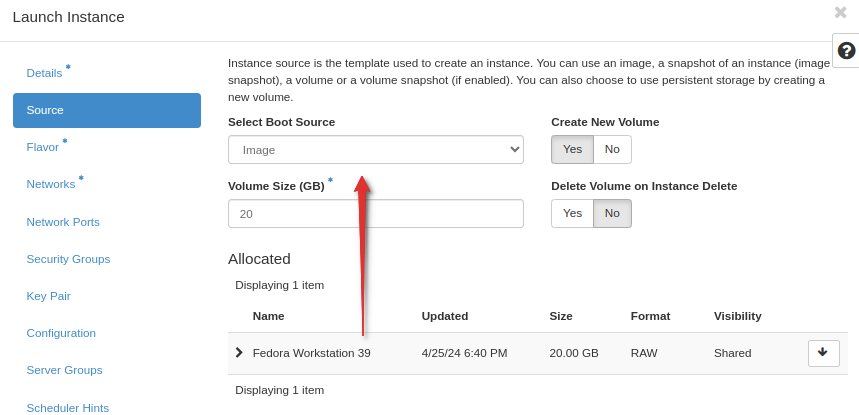Close the Launch Instance dialog

click(x=840, y=13)
